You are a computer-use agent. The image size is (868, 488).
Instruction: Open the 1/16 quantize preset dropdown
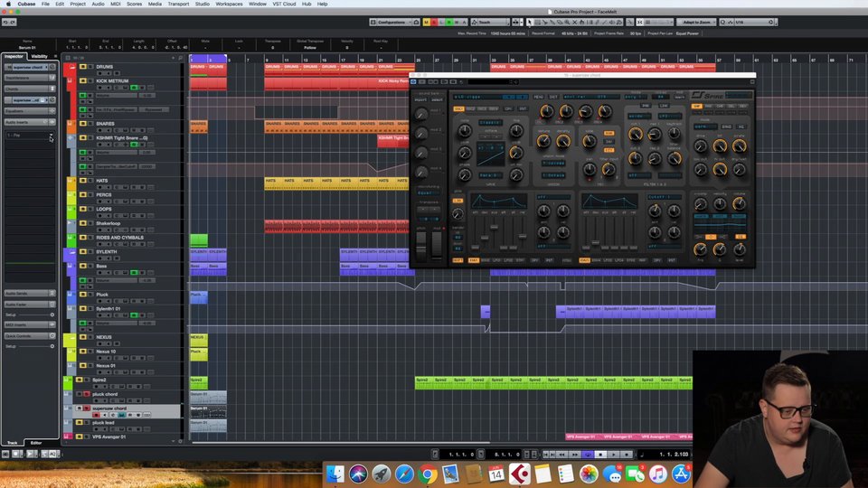755,22
